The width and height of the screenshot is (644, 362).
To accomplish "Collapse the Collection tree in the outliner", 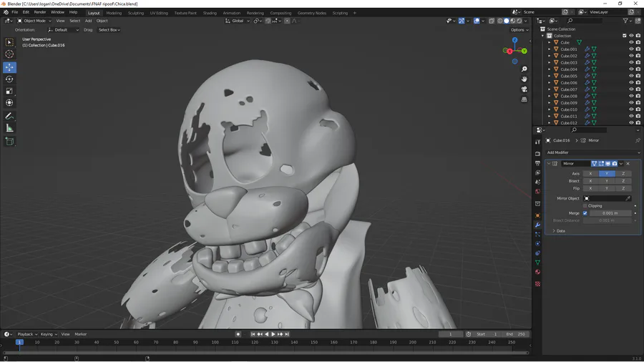I will (542, 36).
